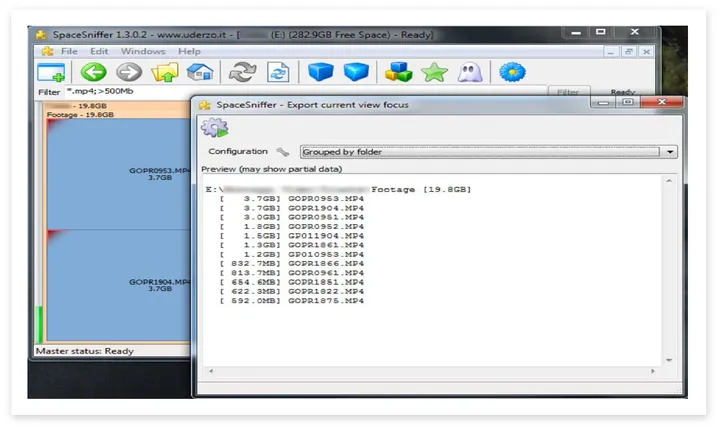
Task: Click the first blue cube (less detail) icon
Action: pyautogui.click(x=321, y=72)
